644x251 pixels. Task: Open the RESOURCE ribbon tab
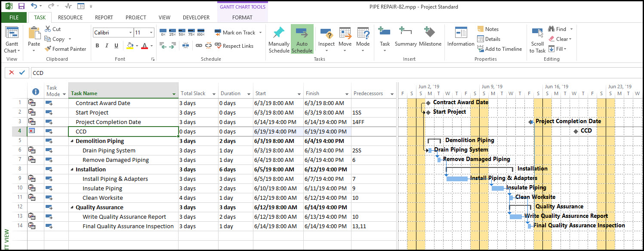point(70,18)
